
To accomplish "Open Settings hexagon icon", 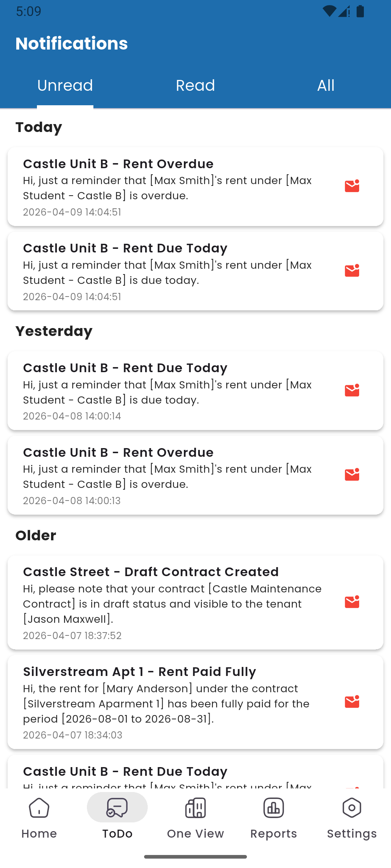I will (x=352, y=808).
